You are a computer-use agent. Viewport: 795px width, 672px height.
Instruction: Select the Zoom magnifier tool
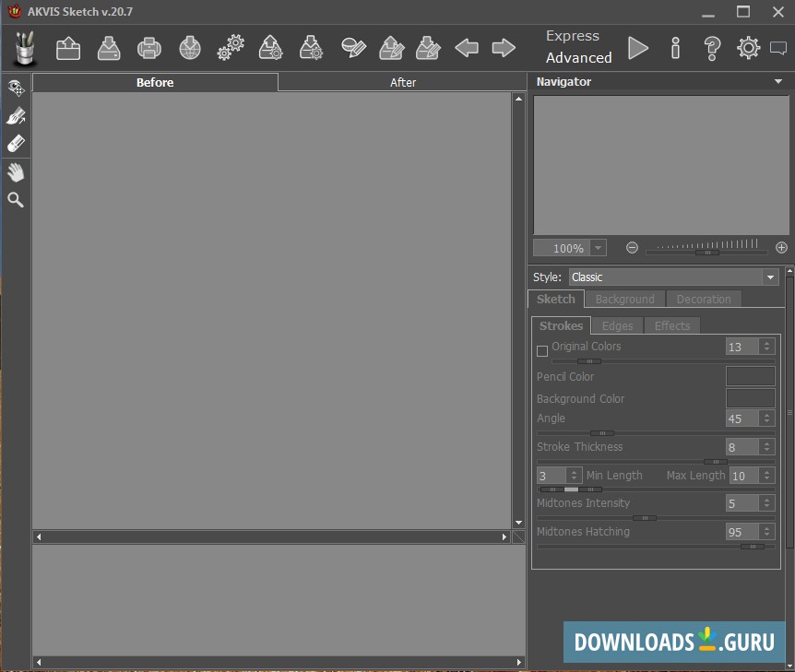coord(16,200)
